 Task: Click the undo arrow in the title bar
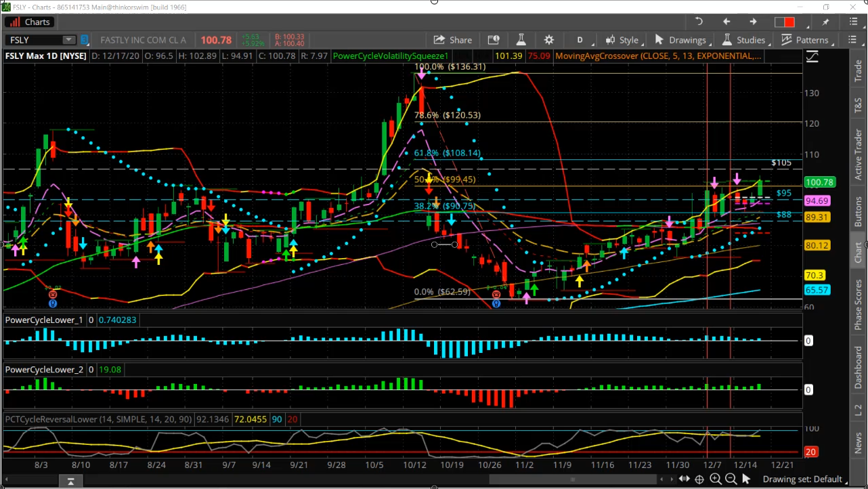(x=699, y=22)
